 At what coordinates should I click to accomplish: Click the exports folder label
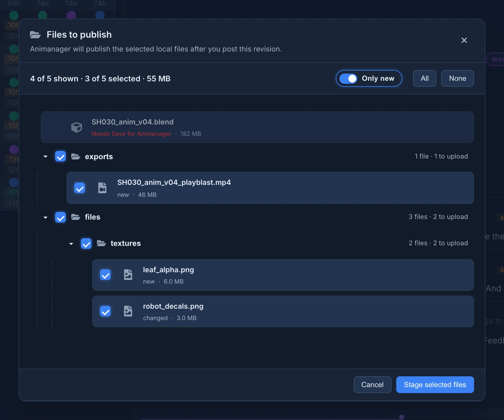[99, 157]
